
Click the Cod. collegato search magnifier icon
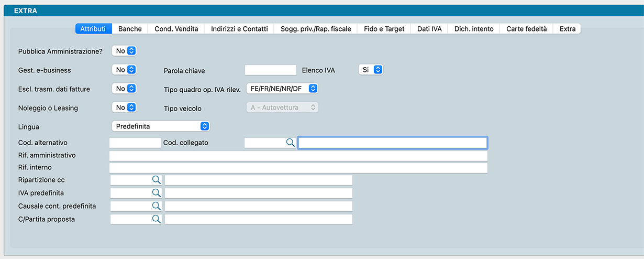(290, 143)
